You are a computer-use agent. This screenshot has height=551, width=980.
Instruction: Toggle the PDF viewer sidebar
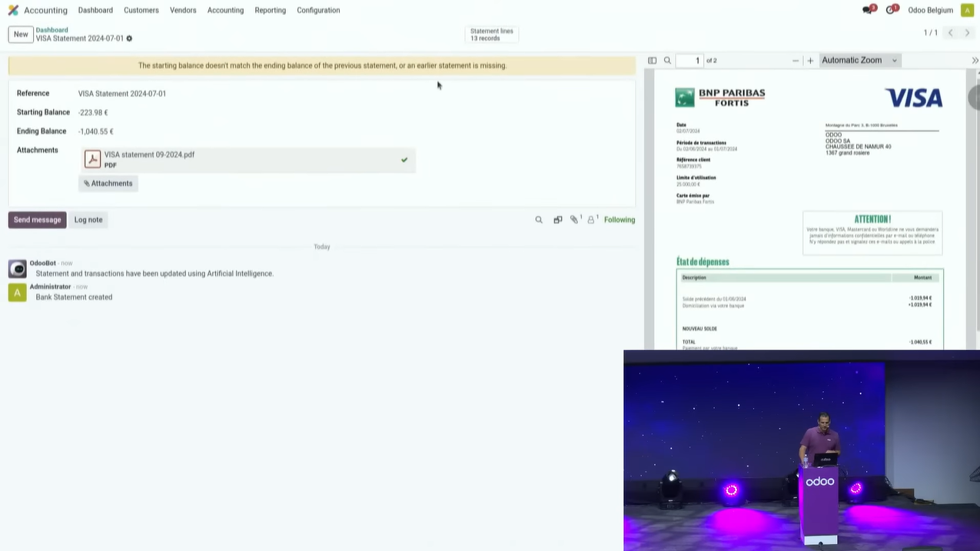652,60
